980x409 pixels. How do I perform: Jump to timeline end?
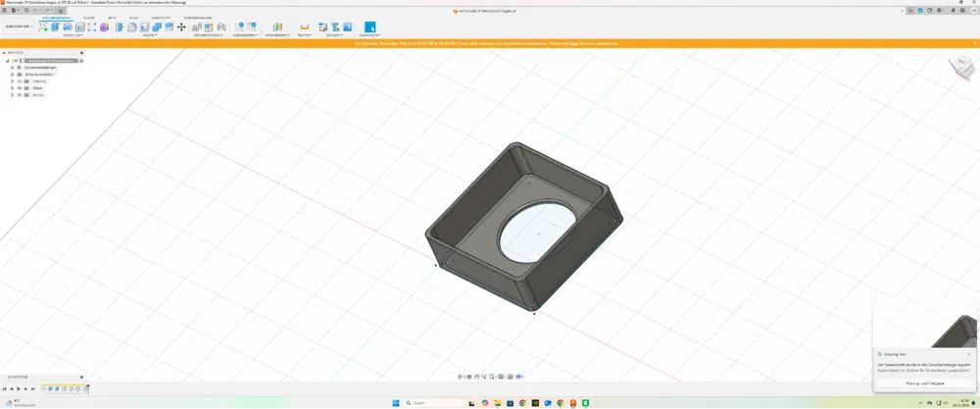[33, 389]
